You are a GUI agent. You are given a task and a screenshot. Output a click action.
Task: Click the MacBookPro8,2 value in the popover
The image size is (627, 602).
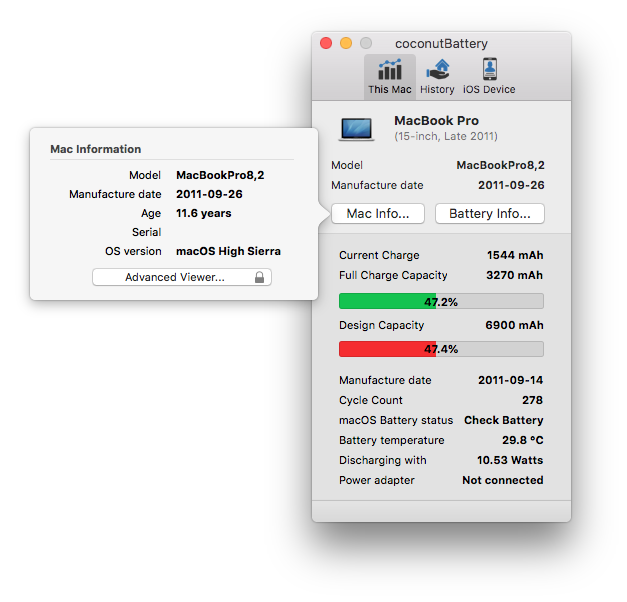tap(220, 175)
